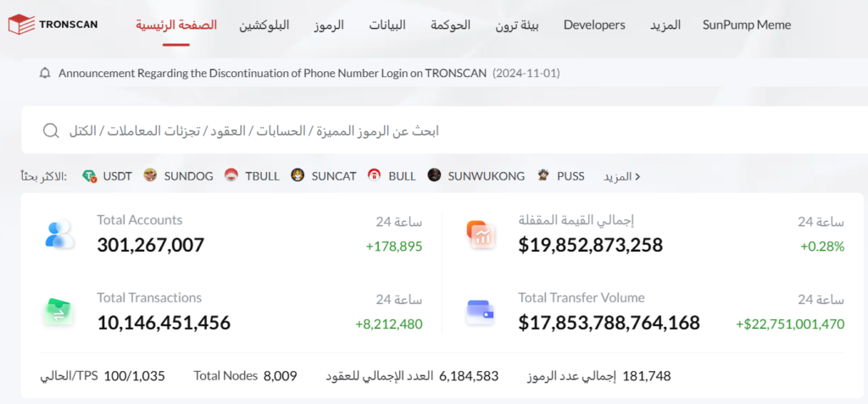Focus the search input field
The height and width of the screenshot is (404, 868).
(x=442, y=131)
